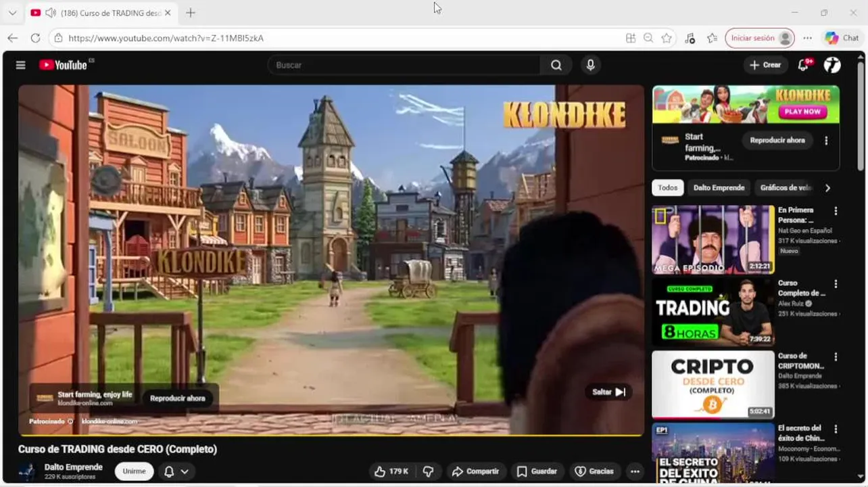Open a new tab with plus button
This screenshot has width=868, height=487.
click(191, 13)
